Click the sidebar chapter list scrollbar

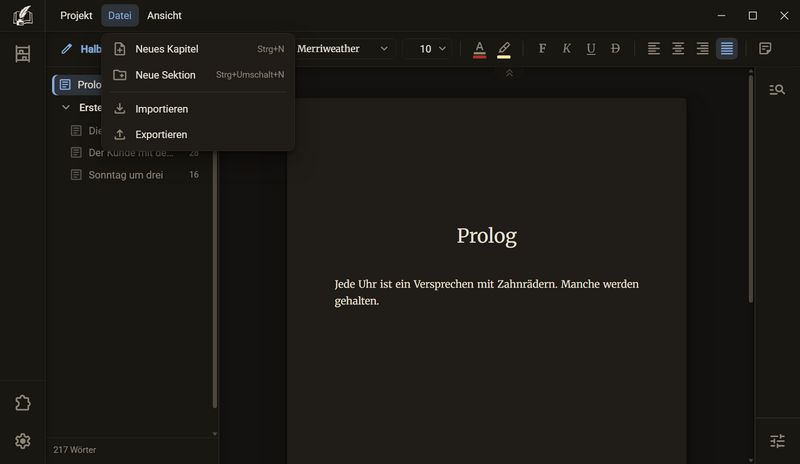(x=215, y=278)
